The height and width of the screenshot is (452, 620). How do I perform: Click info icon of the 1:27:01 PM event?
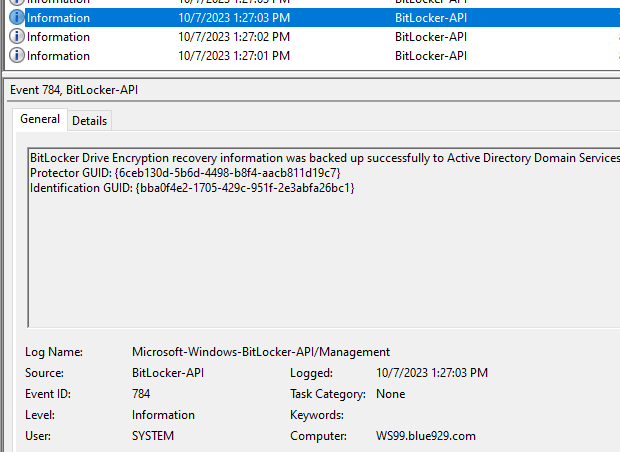tap(17, 56)
